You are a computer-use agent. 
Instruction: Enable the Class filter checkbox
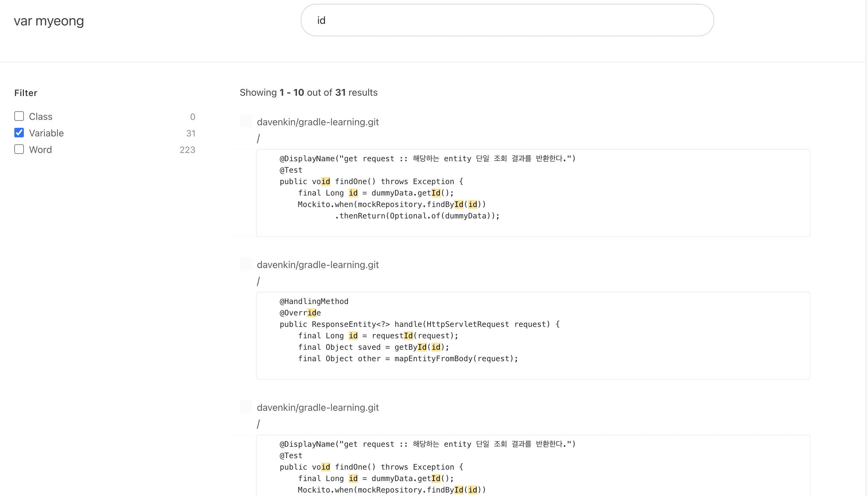point(19,116)
